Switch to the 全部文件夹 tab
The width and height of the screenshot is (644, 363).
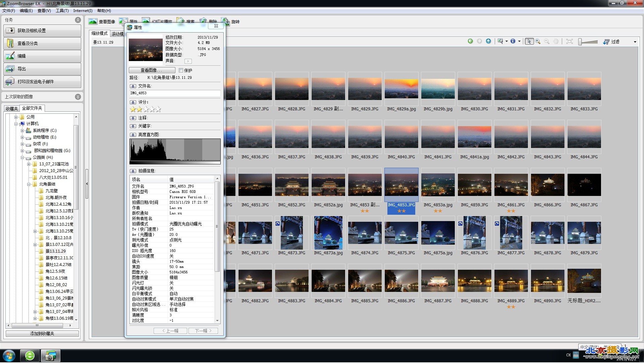click(x=32, y=108)
